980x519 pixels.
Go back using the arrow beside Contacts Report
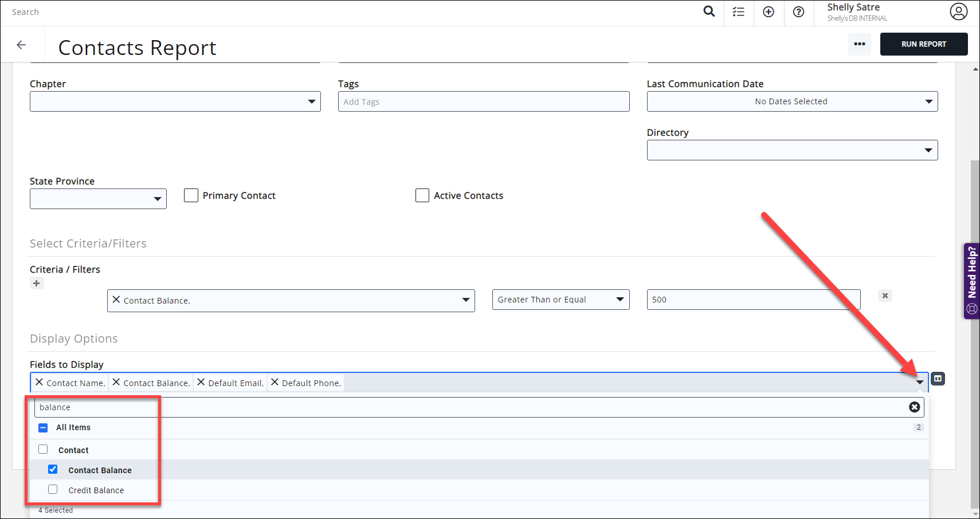coord(21,44)
